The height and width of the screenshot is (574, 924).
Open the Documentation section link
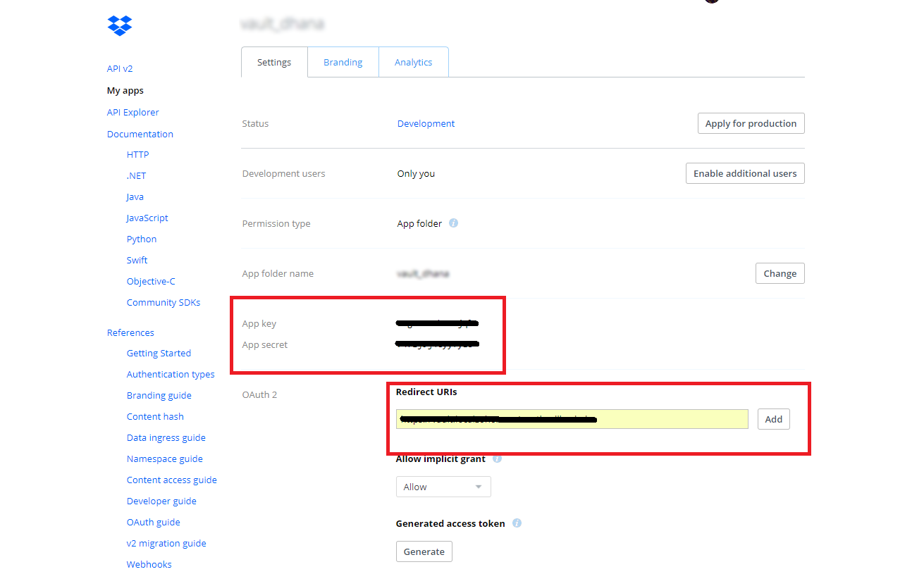pyautogui.click(x=140, y=134)
